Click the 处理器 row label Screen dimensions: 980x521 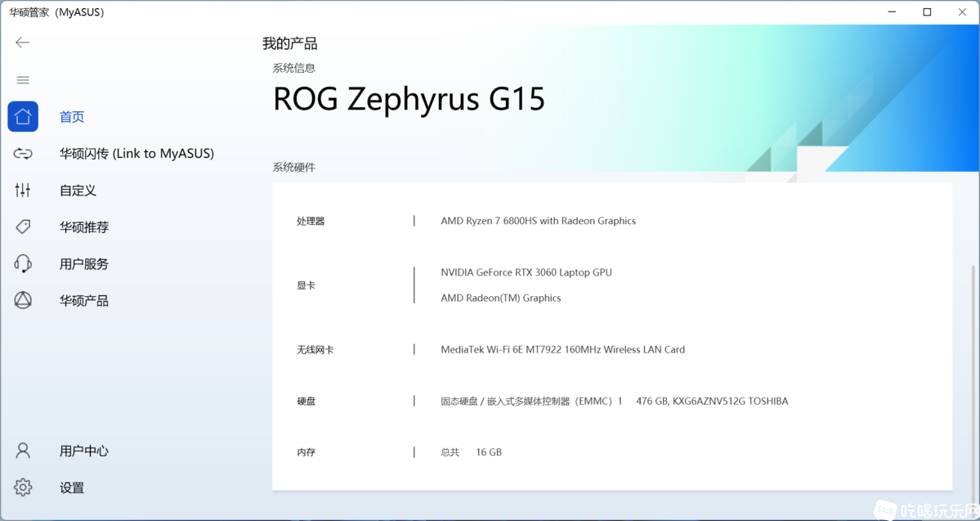[x=311, y=221]
